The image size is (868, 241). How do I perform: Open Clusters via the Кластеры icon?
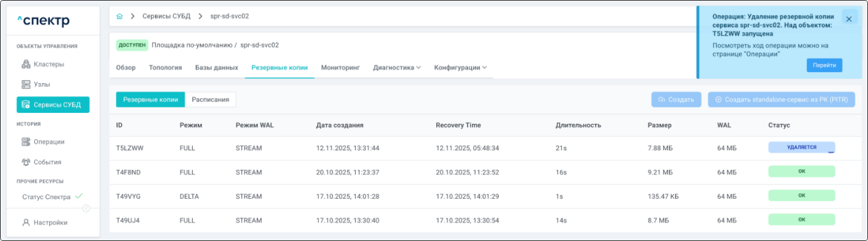(x=26, y=64)
